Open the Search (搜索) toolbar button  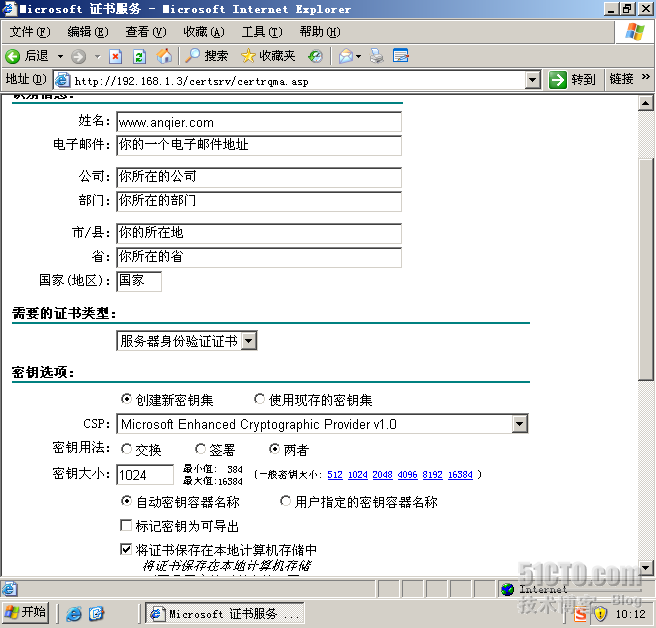click(x=207, y=56)
